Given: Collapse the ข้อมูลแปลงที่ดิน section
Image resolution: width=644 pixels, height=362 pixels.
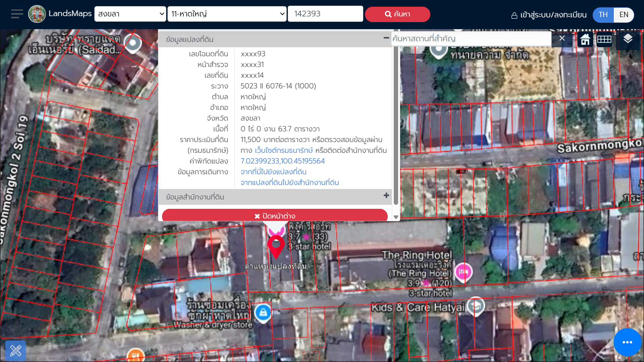Looking at the screenshot, I should click(386, 38).
